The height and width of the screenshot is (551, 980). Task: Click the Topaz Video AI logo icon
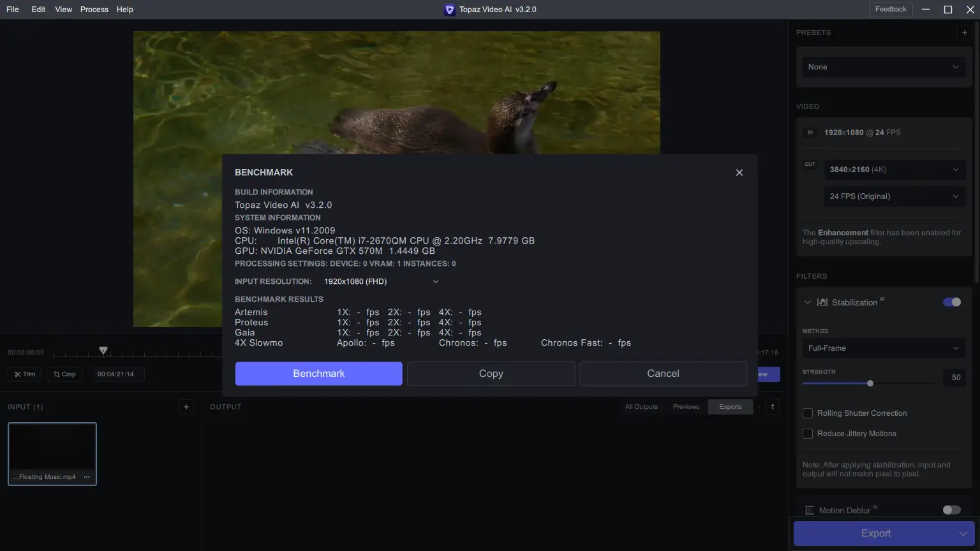click(x=450, y=10)
